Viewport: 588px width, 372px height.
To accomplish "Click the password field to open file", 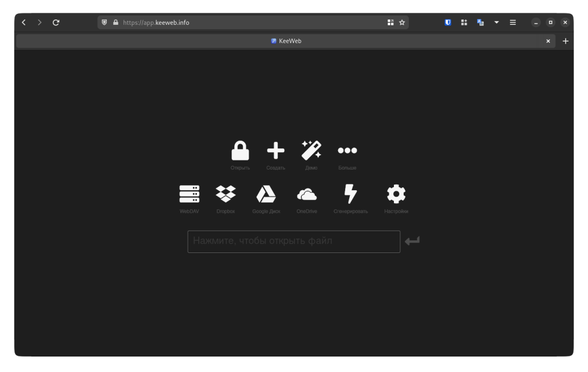I will 293,241.
